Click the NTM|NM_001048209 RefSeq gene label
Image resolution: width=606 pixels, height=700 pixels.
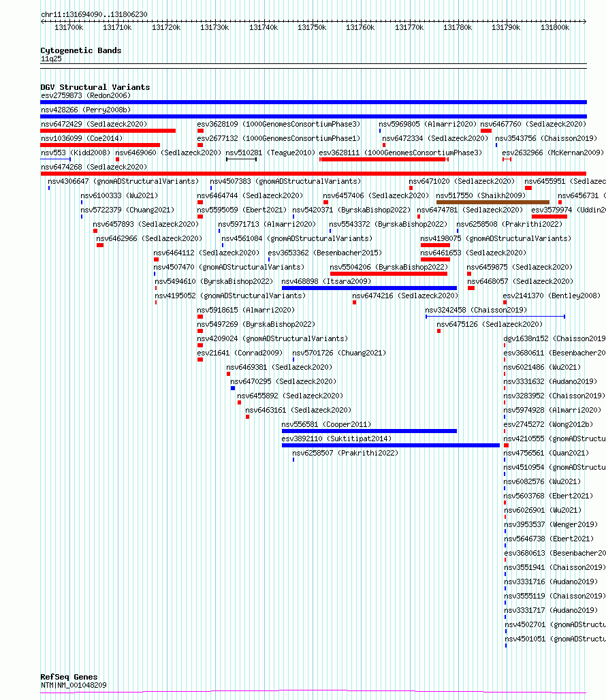pos(74,685)
